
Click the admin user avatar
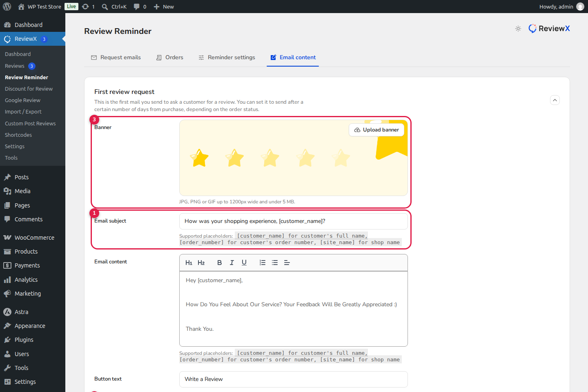[580, 7]
